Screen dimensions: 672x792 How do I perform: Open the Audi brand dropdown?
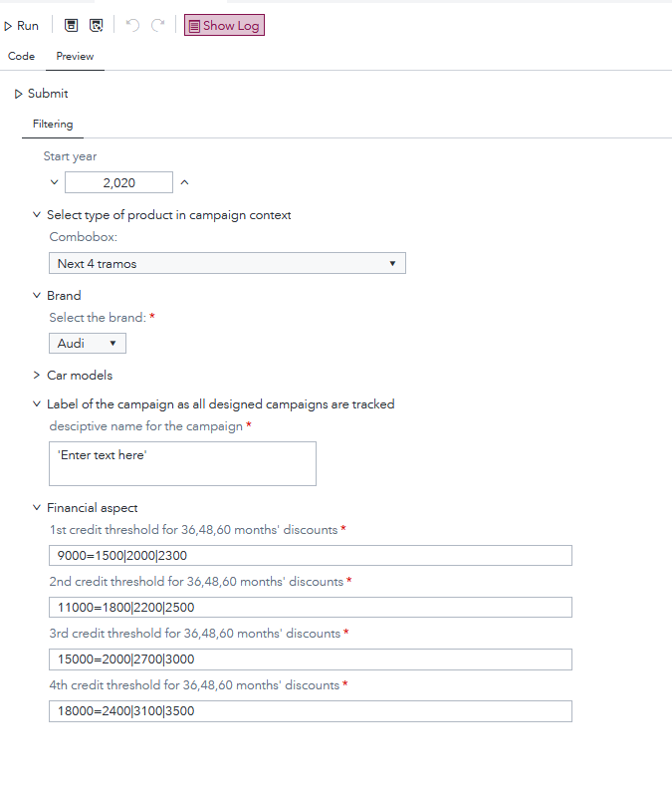[88, 344]
